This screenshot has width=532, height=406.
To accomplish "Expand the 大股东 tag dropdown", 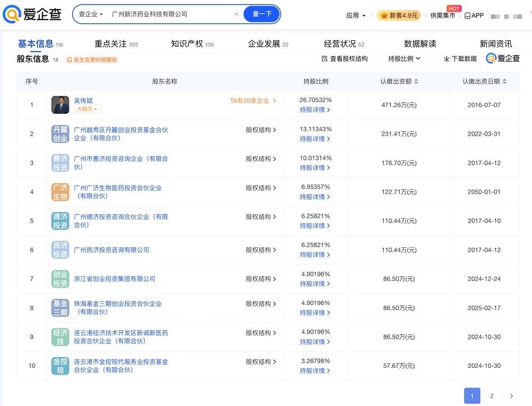I will pos(88,109).
